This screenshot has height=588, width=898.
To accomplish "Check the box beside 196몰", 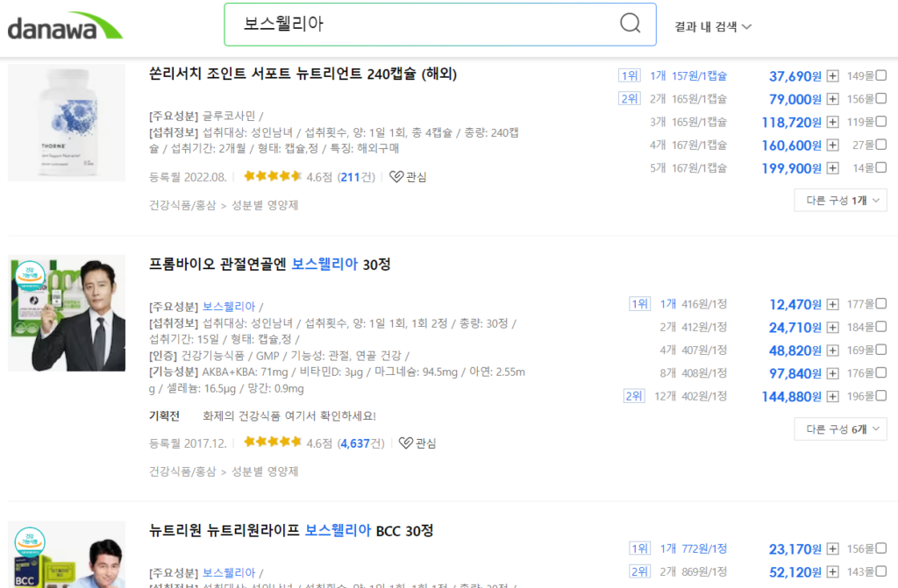I will 881,395.
